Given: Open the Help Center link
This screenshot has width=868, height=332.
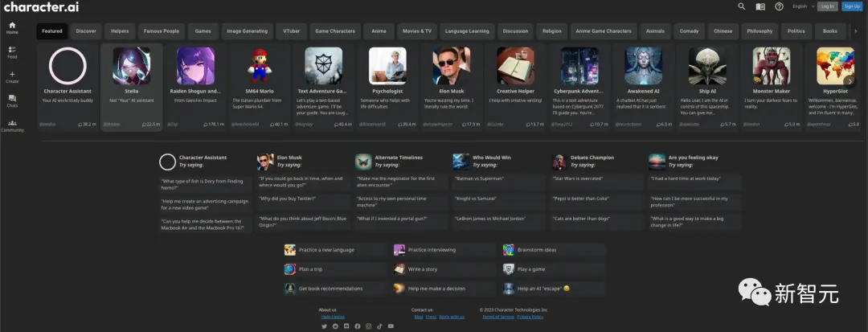Looking at the screenshot, I should (x=333, y=317).
